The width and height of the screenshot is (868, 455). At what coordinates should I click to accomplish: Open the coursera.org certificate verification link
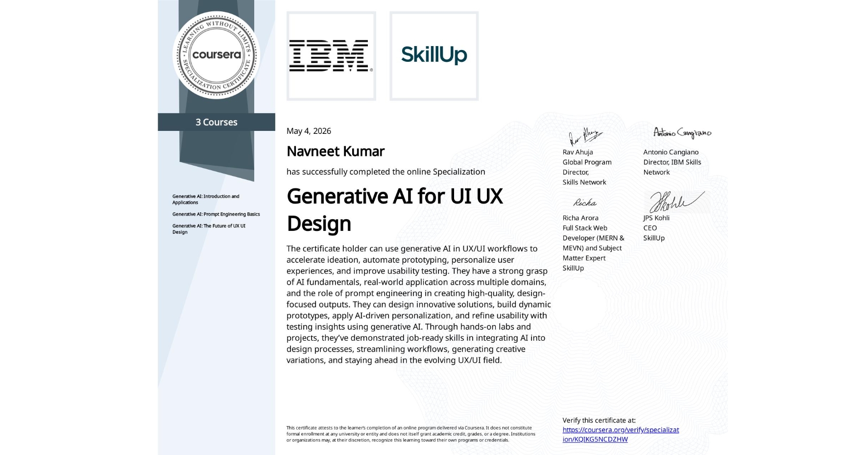tap(621, 434)
